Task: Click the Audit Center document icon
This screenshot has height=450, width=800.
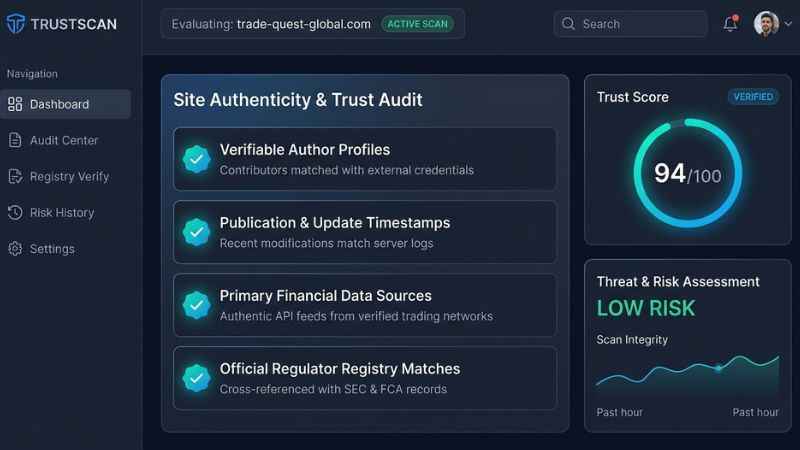Action: [15, 140]
